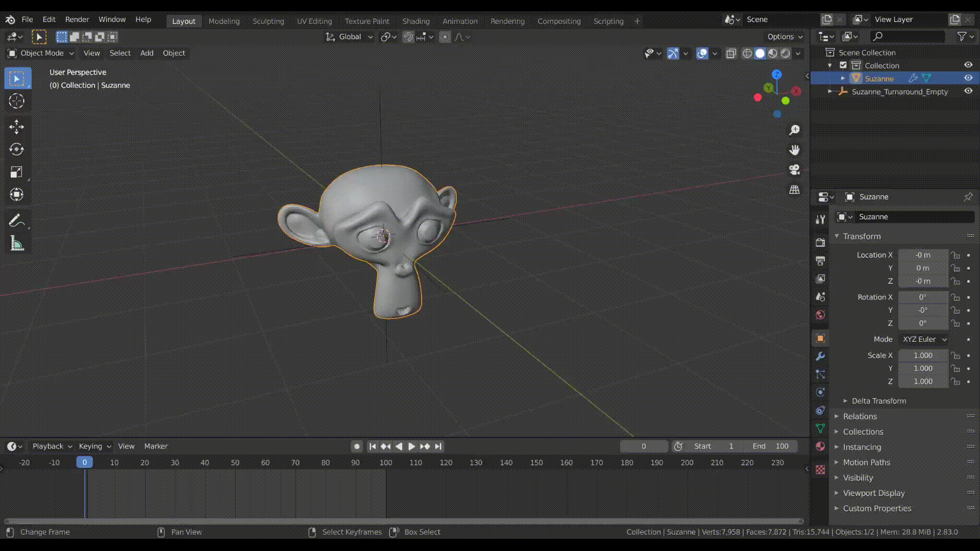Open the Global transform orientation dropdown
The height and width of the screenshot is (551, 980).
coord(349,37)
